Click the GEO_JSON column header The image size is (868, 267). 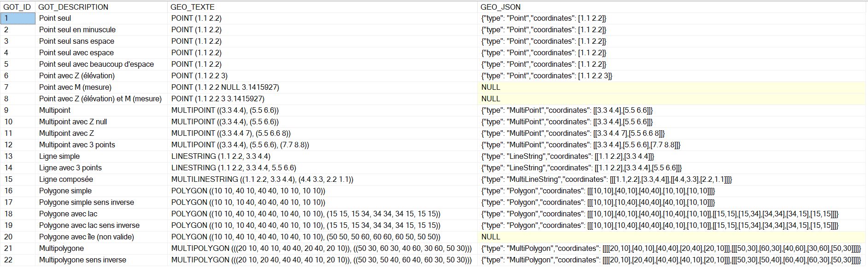click(x=500, y=7)
